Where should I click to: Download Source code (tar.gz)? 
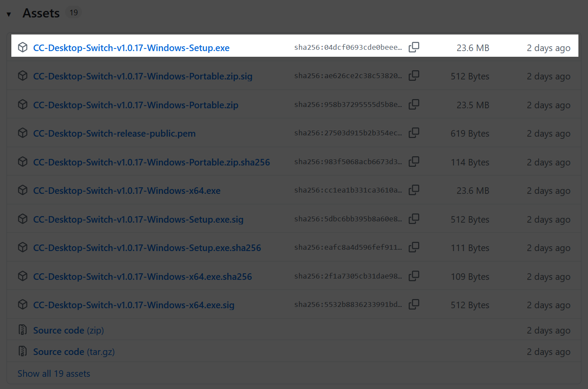[74, 352]
